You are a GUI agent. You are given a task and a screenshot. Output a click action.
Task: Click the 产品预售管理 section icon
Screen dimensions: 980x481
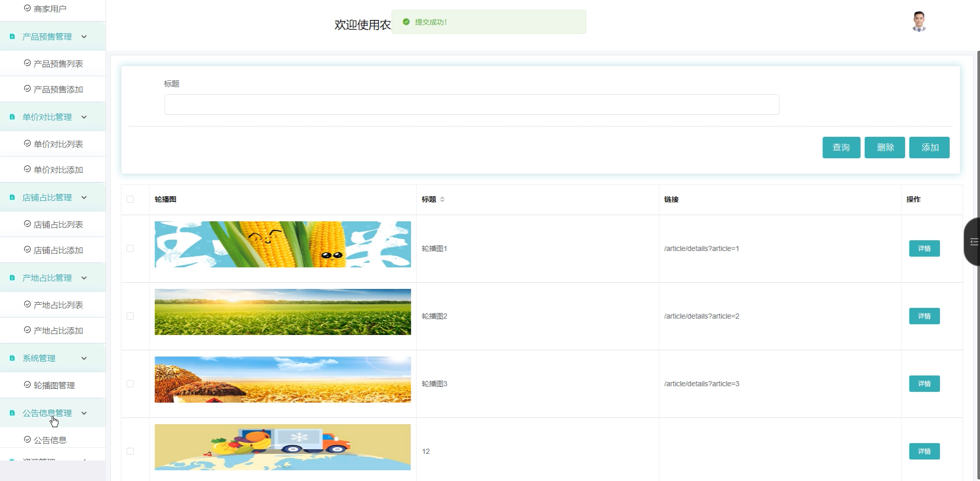coord(12,37)
